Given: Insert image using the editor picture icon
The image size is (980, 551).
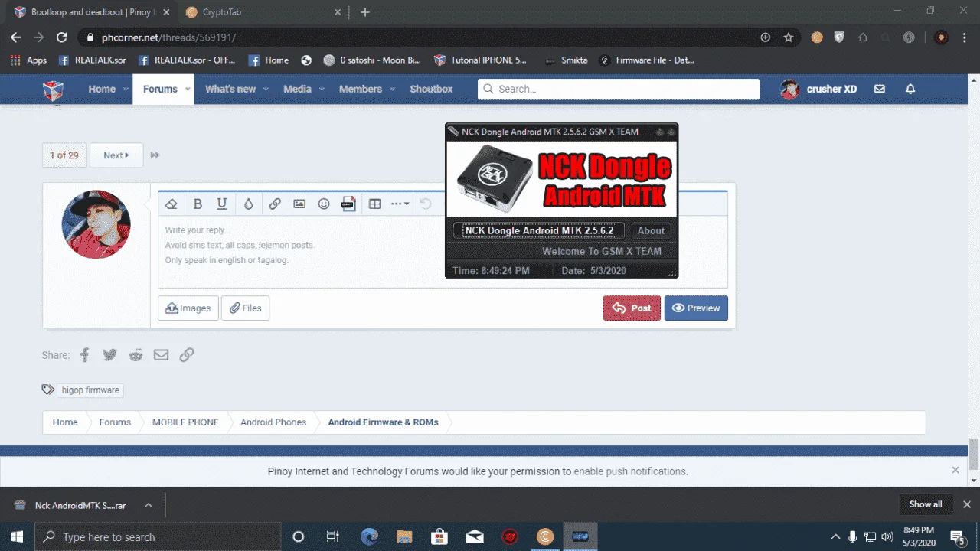Looking at the screenshot, I should [299, 204].
